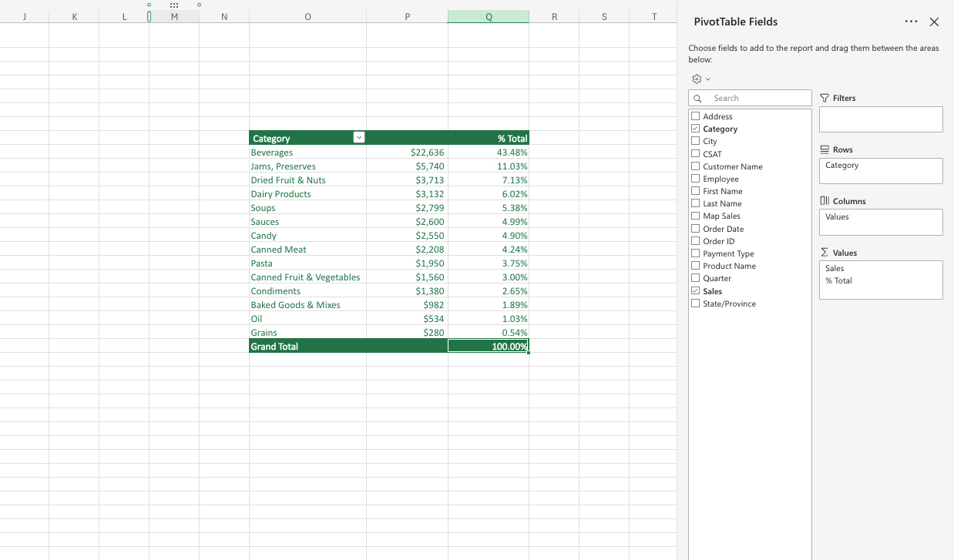Select the Pasta row label

pos(307,263)
